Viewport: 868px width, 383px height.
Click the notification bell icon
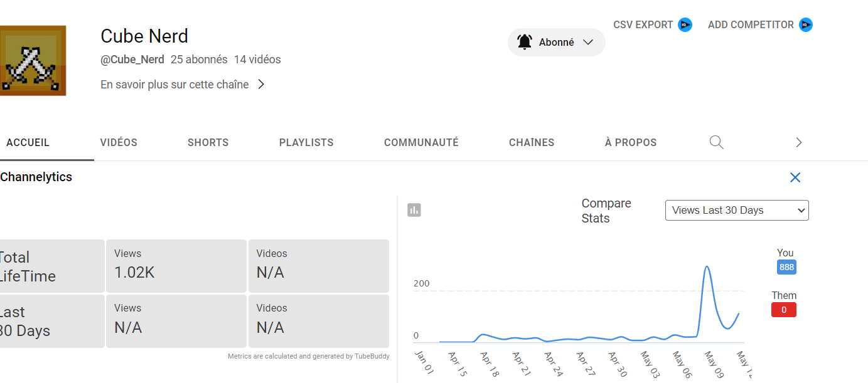(x=524, y=42)
